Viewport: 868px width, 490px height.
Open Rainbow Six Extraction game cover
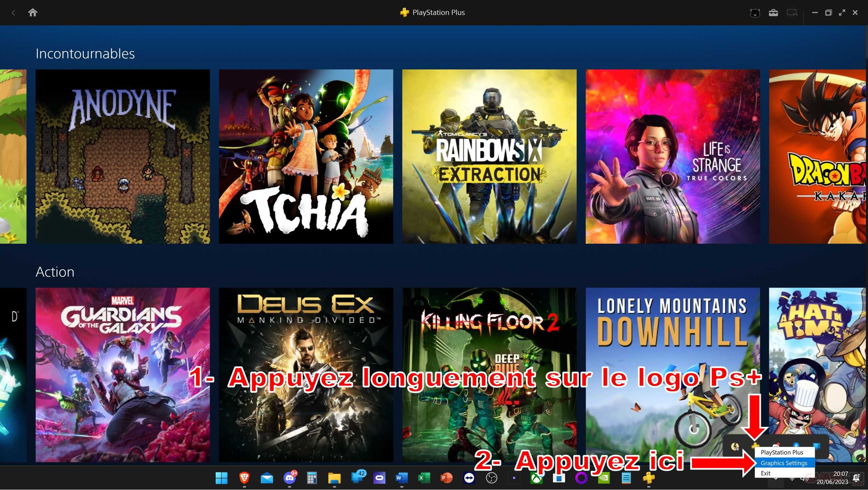(489, 156)
